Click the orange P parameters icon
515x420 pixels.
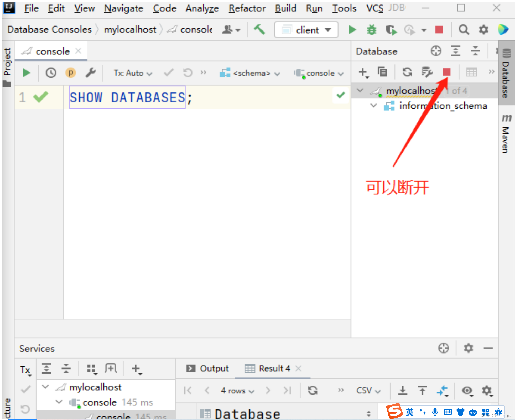click(70, 73)
